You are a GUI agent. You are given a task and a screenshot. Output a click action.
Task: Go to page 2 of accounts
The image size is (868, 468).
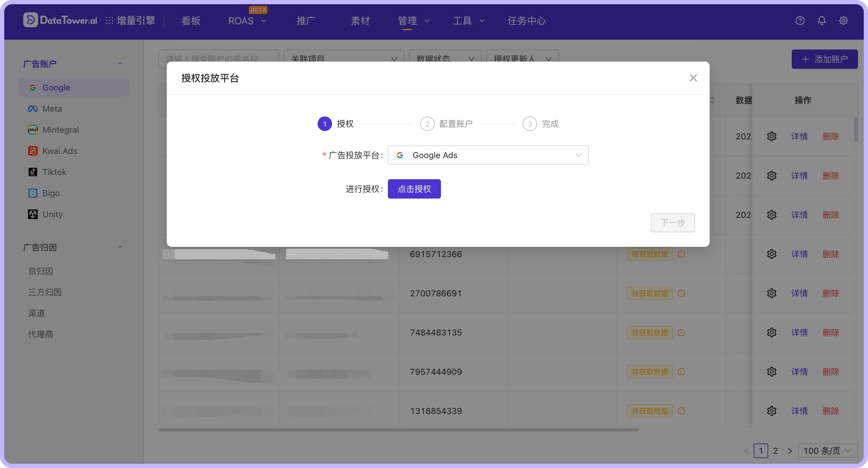pos(775,451)
